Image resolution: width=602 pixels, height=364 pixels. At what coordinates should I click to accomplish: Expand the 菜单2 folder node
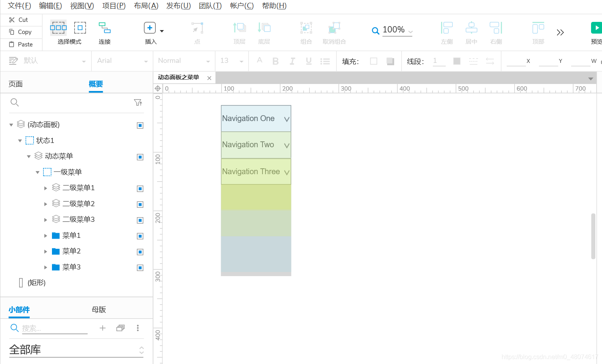[x=46, y=252]
